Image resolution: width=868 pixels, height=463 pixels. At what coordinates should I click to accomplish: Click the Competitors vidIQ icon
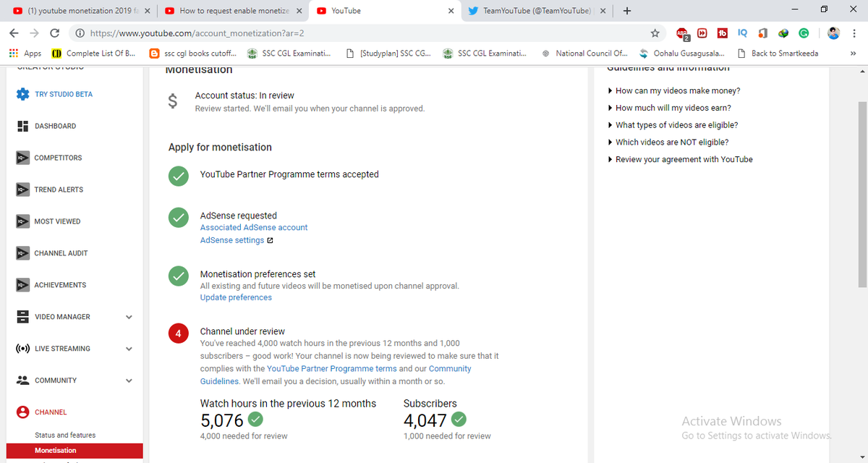pos(22,158)
